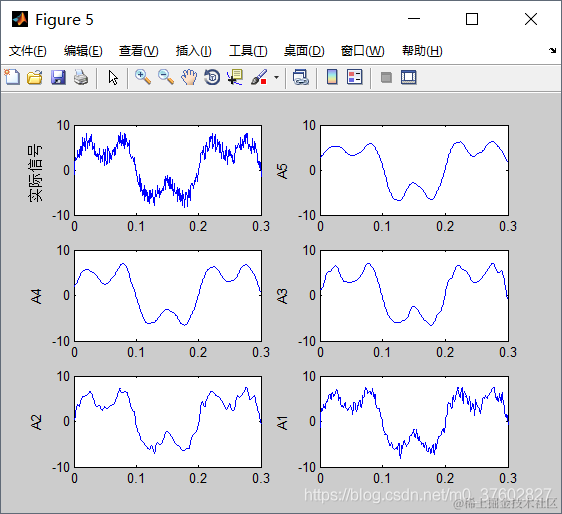This screenshot has height=514, width=562.
Task: Open the 插入(I) menu
Action: tap(194, 51)
